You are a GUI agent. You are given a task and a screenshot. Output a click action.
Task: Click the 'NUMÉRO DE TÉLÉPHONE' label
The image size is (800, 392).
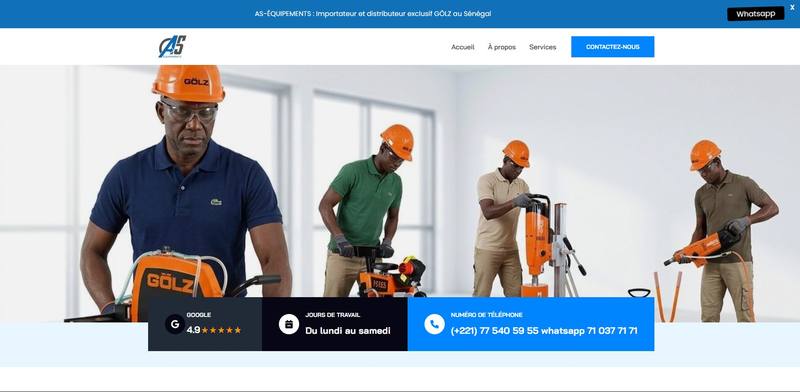486,315
